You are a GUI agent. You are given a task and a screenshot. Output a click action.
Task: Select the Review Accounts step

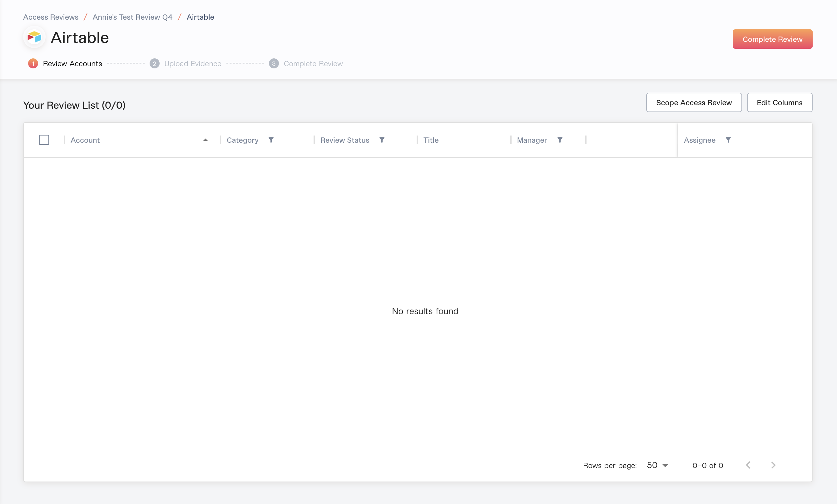[x=65, y=63]
